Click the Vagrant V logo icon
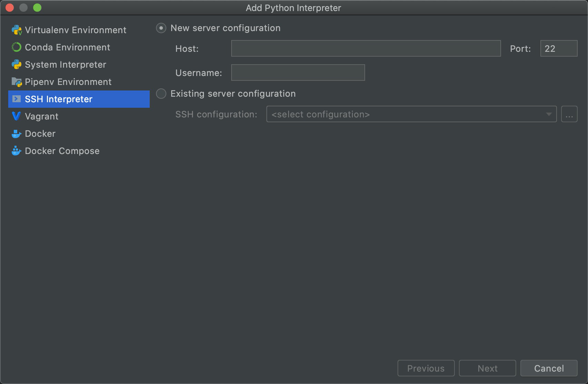Image resolution: width=588 pixels, height=384 pixels. point(17,116)
